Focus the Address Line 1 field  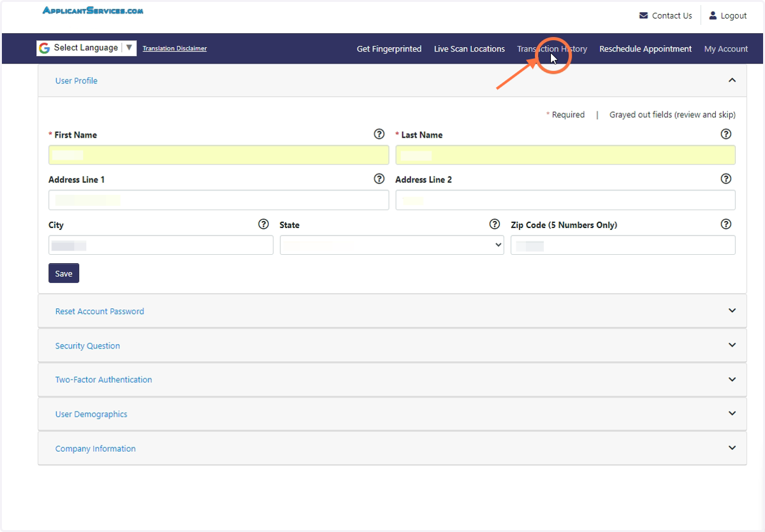click(219, 200)
